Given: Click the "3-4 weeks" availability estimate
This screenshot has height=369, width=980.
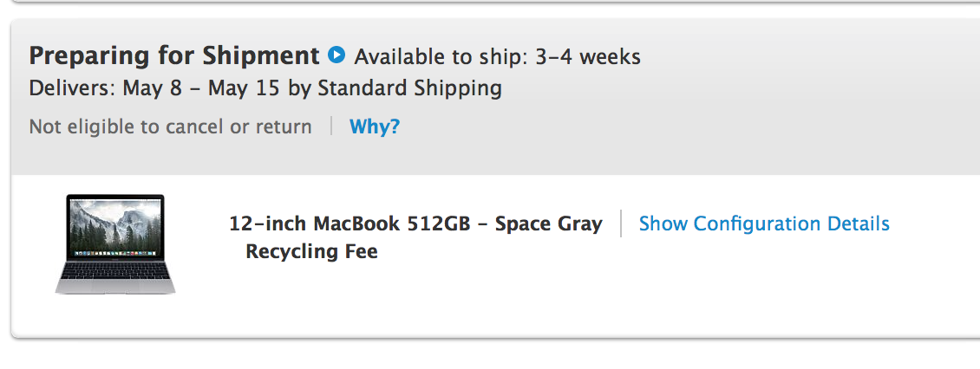Looking at the screenshot, I should [586, 57].
